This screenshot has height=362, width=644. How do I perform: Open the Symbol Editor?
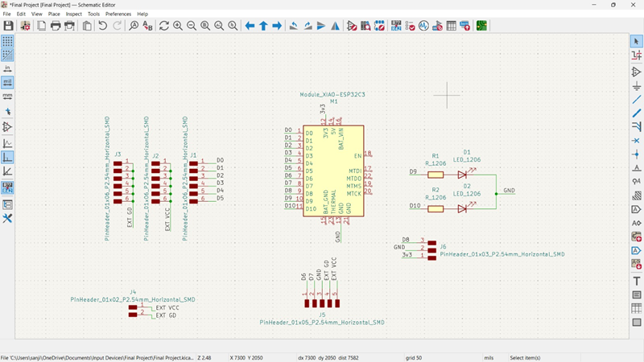pos(352,26)
